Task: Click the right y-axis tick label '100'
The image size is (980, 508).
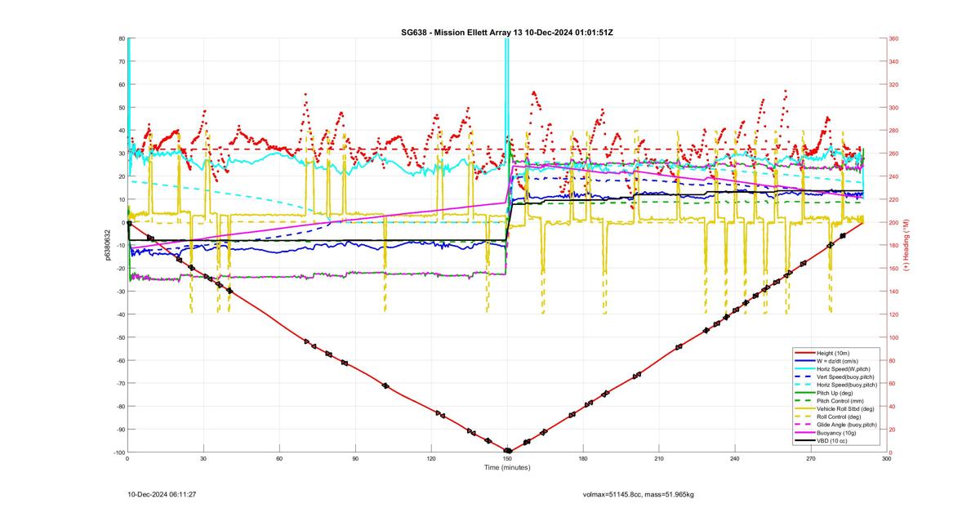Action: point(894,337)
